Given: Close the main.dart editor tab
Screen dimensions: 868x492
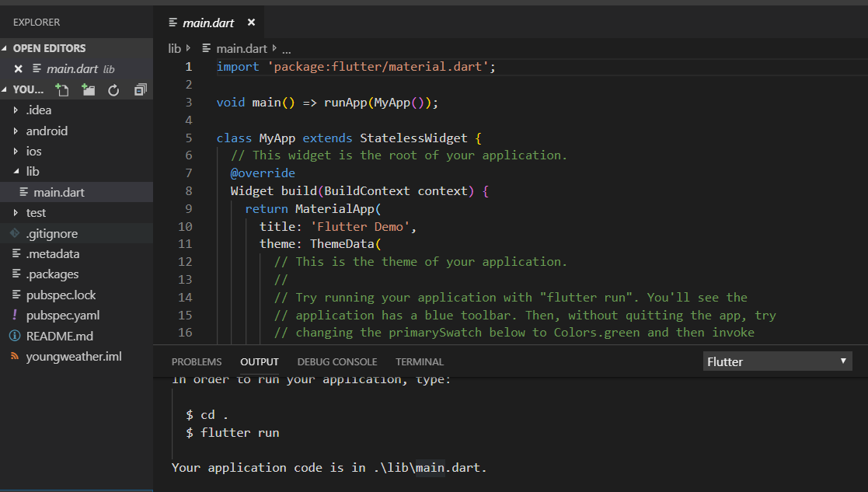Looking at the screenshot, I should point(251,22).
